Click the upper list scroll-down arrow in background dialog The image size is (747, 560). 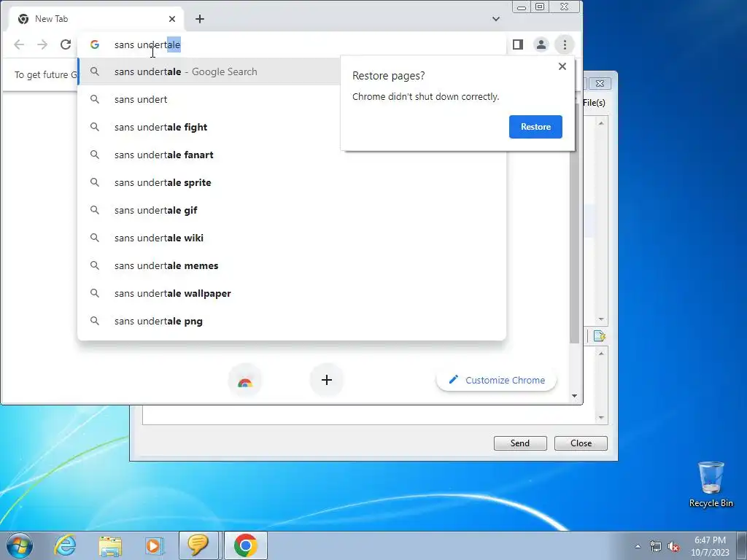pyautogui.click(x=601, y=319)
